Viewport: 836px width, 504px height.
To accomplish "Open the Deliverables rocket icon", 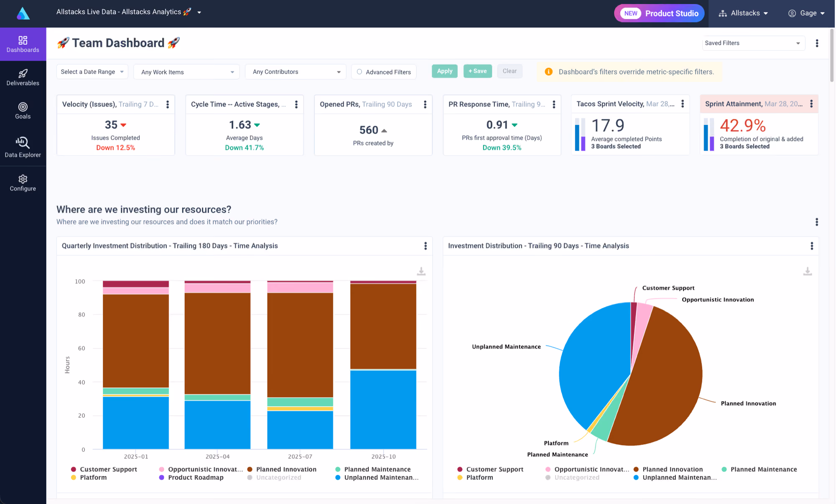I will (23, 74).
